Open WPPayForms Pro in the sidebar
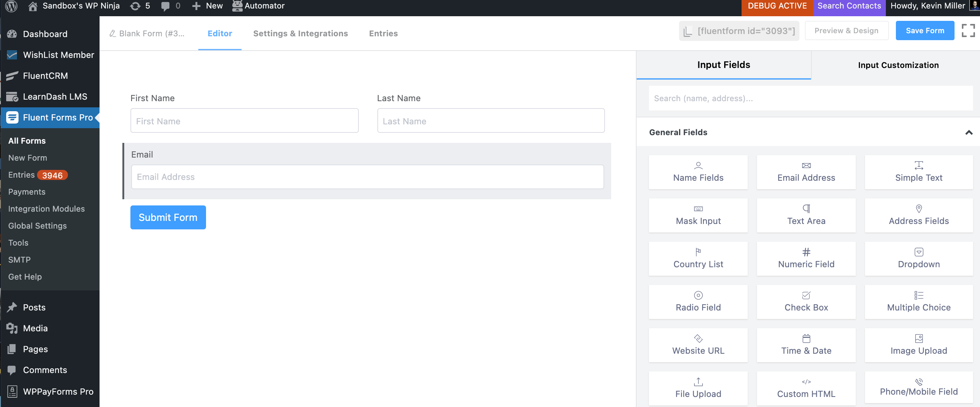Image resolution: width=980 pixels, height=407 pixels. [x=50, y=392]
